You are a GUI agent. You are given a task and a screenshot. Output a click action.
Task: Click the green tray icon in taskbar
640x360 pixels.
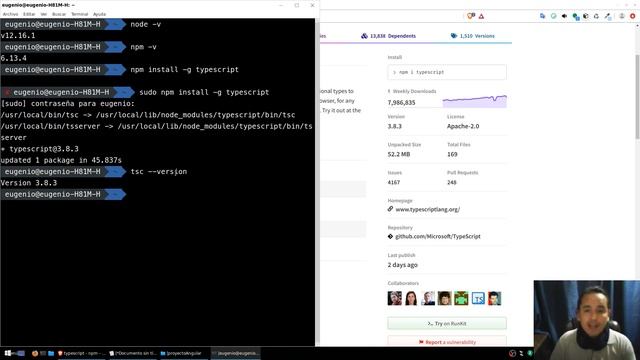click(x=530, y=353)
